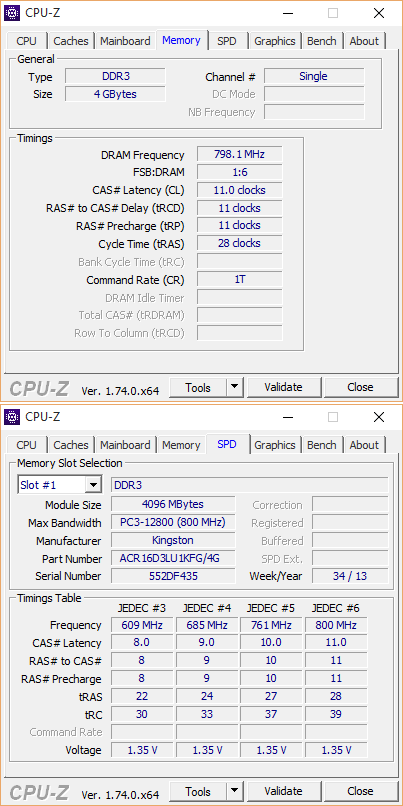The image size is (403, 806).
Task: Click the empty NB Frequency field
Action: [x=314, y=112]
